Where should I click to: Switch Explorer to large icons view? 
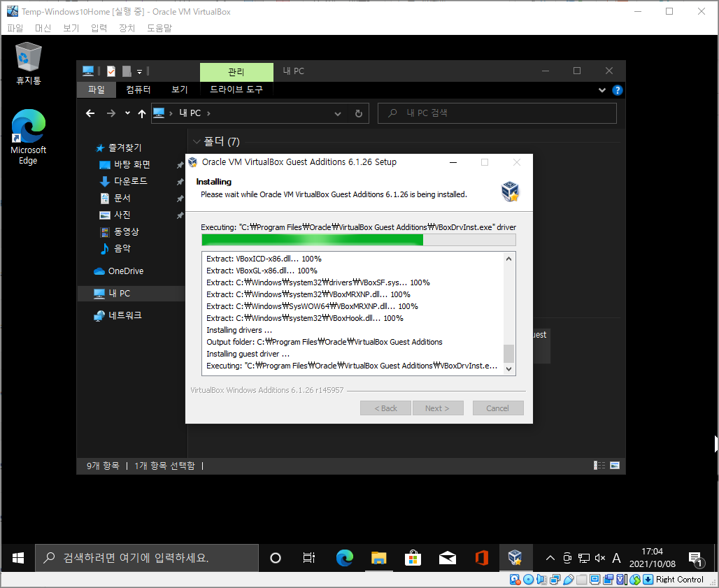[615, 466]
